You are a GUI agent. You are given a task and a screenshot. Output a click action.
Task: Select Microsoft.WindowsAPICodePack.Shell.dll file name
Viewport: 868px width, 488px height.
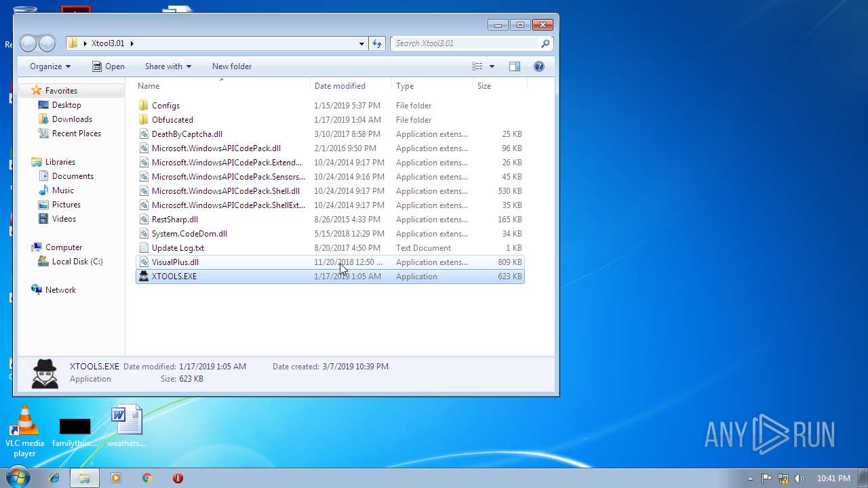[225, 191]
